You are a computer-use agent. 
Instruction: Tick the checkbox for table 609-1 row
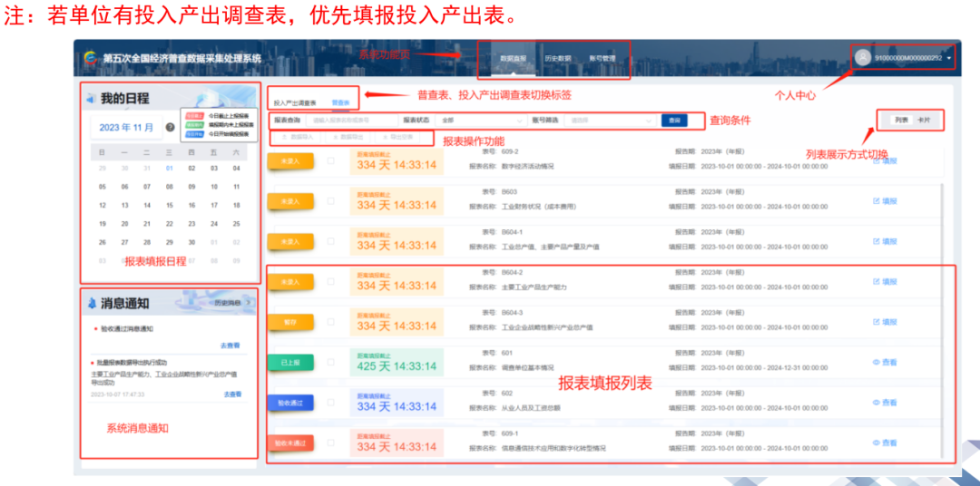click(330, 442)
